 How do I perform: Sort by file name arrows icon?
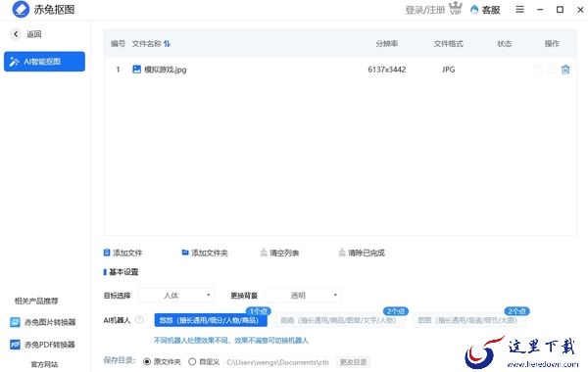pyautogui.click(x=167, y=44)
